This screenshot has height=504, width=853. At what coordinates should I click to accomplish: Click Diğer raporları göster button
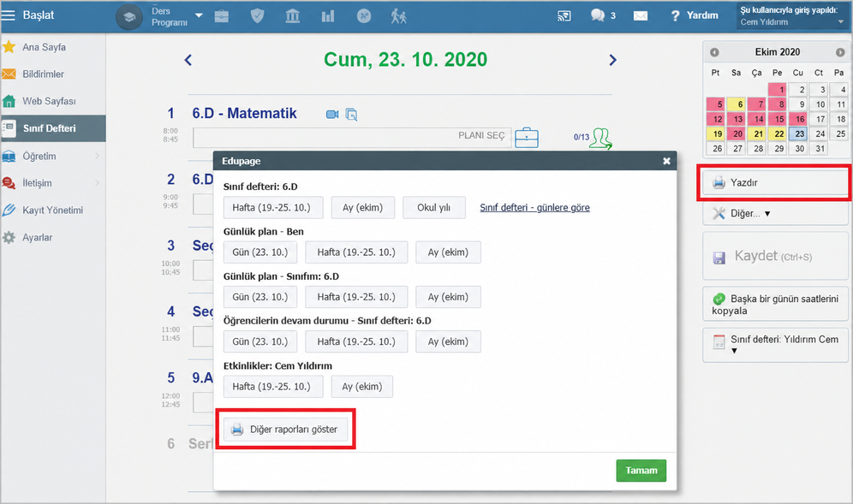click(x=285, y=429)
